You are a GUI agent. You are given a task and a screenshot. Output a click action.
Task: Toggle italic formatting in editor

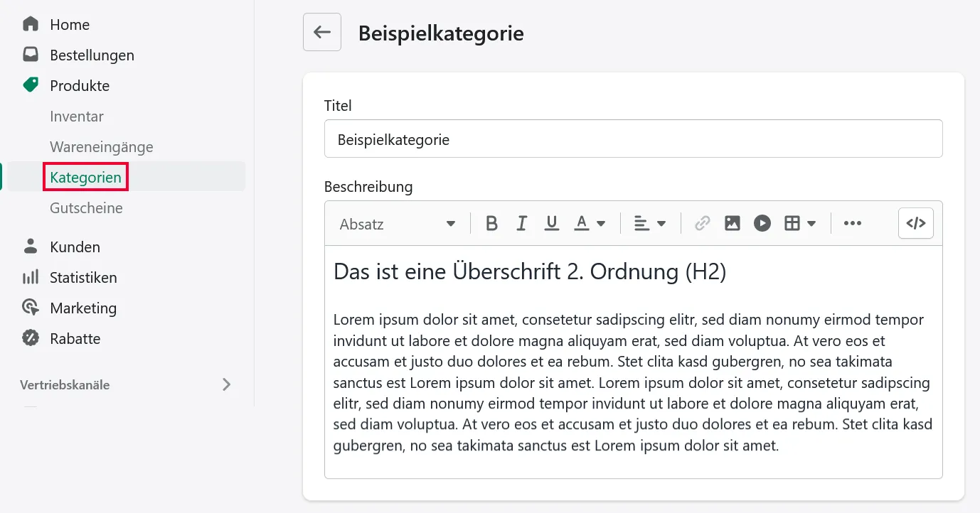[521, 224]
